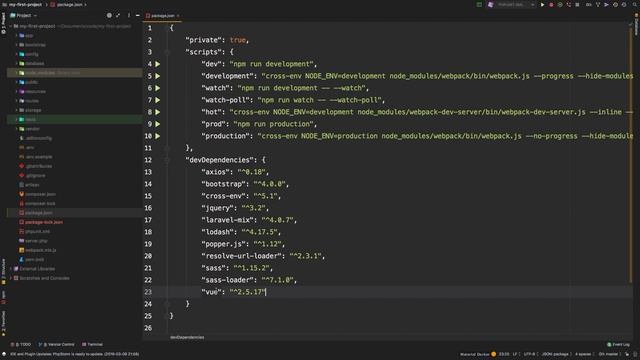Run the "watch" script gutter arrow
640x360 pixels.
tap(158, 88)
